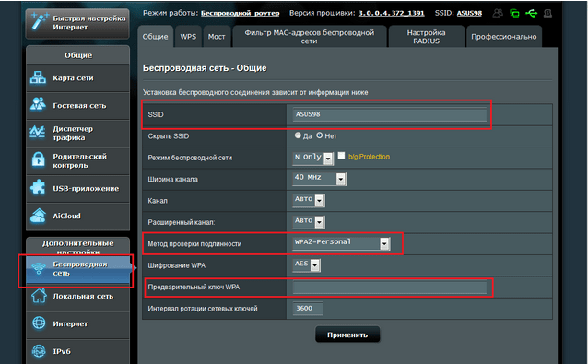Click the firmware version 3.0.0.4.372_1391 link
The width and height of the screenshot is (588, 364).
click(391, 13)
